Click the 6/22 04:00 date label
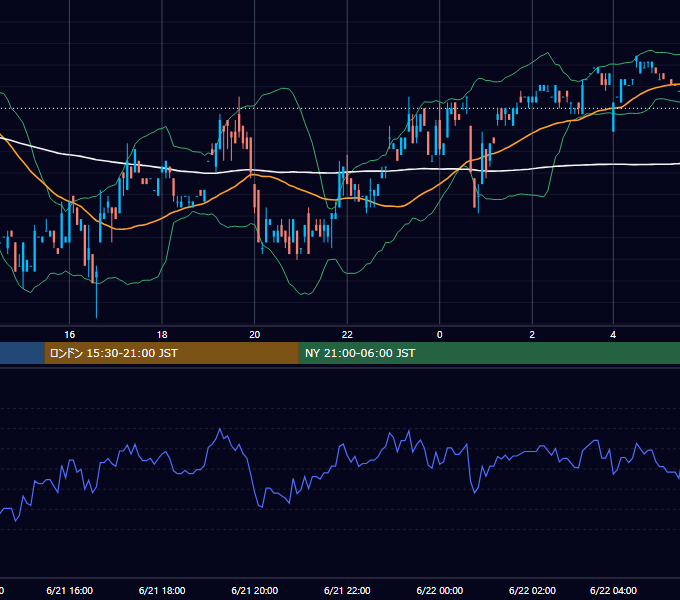This screenshot has width=680, height=600. click(613, 590)
